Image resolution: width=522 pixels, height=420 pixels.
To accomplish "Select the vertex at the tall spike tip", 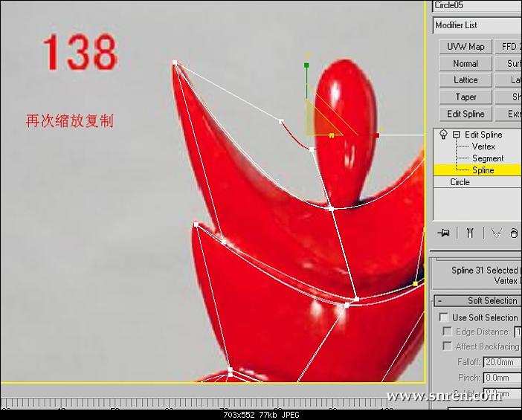I will coord(175,62).
